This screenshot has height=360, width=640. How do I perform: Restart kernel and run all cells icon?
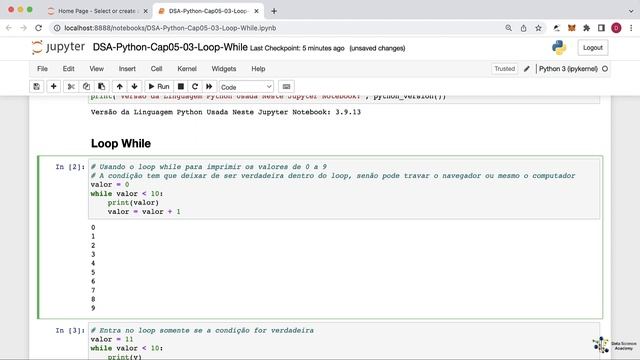pos(209,87)
